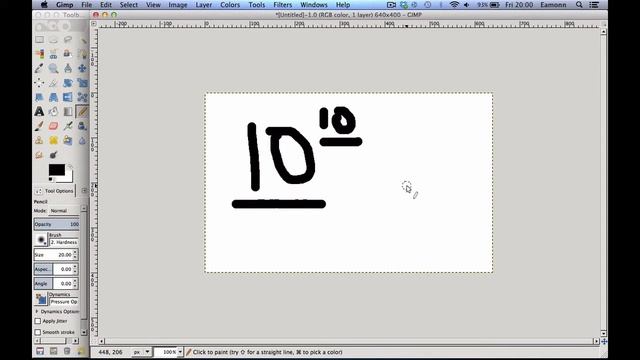Open the Filters menu
This screenshot has height=360, width=640.
[x=282, y=5]
